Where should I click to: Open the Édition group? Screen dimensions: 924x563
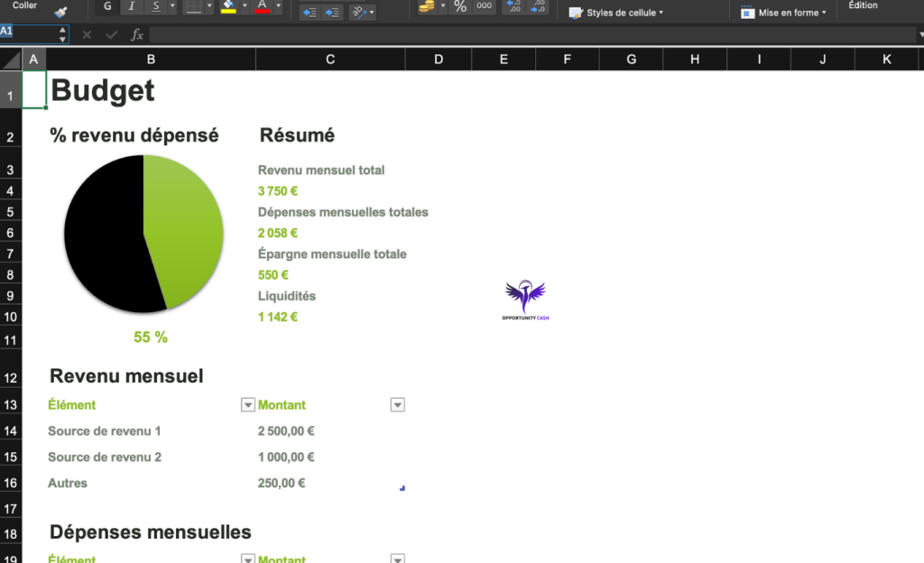click(863, 5)
